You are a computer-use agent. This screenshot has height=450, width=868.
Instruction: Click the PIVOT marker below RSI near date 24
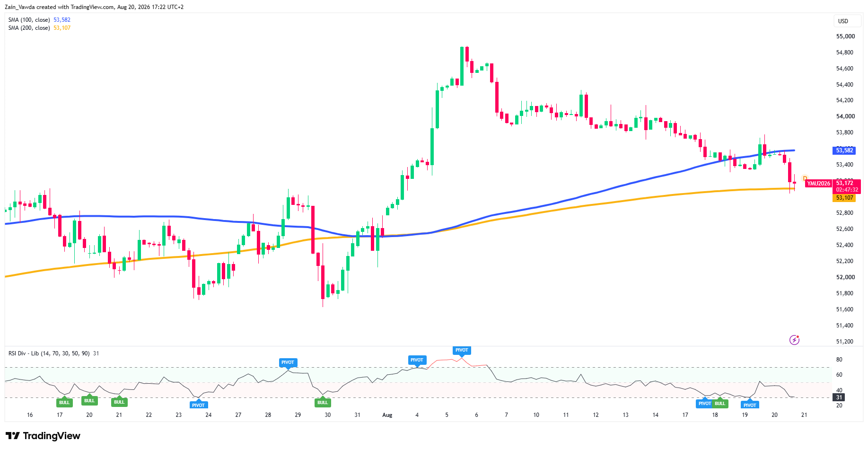coord(198,405)
